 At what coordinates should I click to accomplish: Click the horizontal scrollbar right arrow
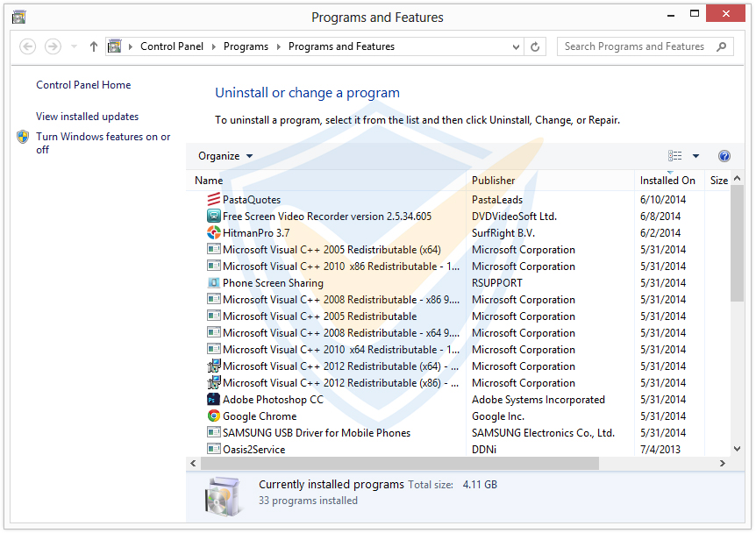click(723, 463)
